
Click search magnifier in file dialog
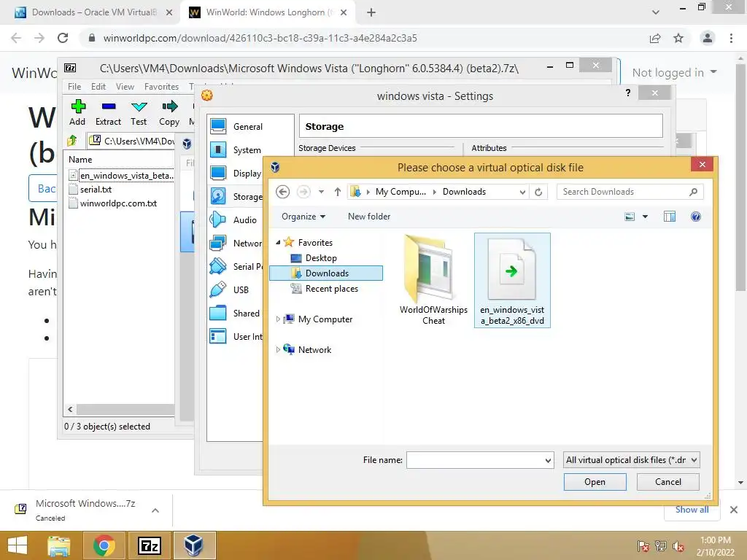point(693,192)
